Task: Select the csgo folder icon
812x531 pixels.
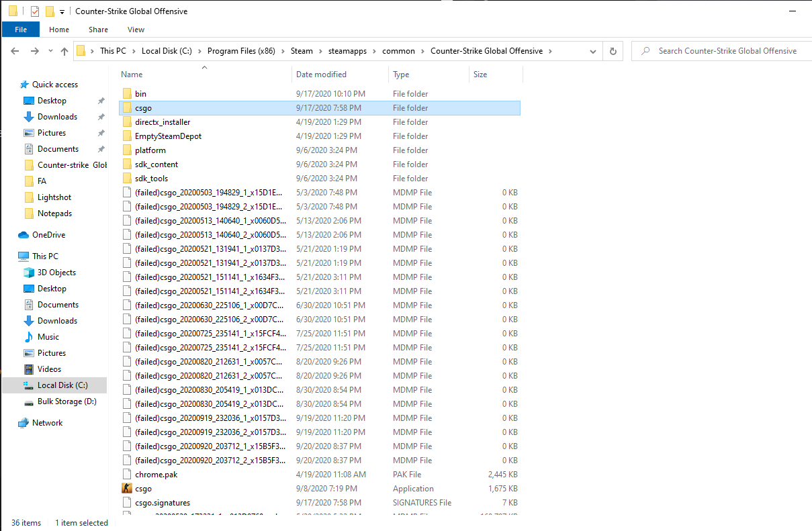Action: click(x=127, y=108)
